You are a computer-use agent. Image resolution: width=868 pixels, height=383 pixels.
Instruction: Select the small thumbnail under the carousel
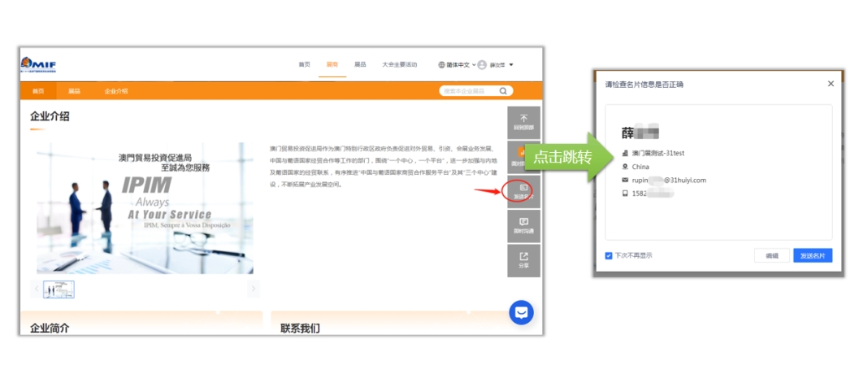(59, 289)
